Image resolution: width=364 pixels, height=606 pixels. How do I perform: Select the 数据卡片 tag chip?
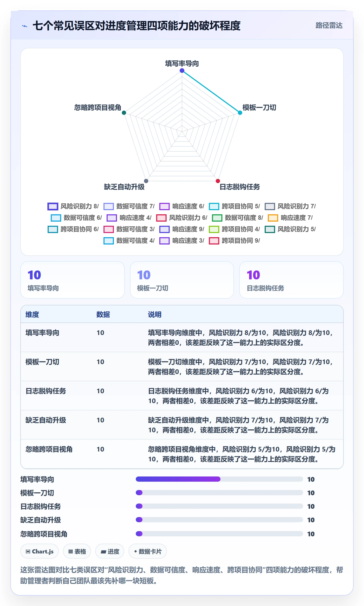click(x=148, y=551)
